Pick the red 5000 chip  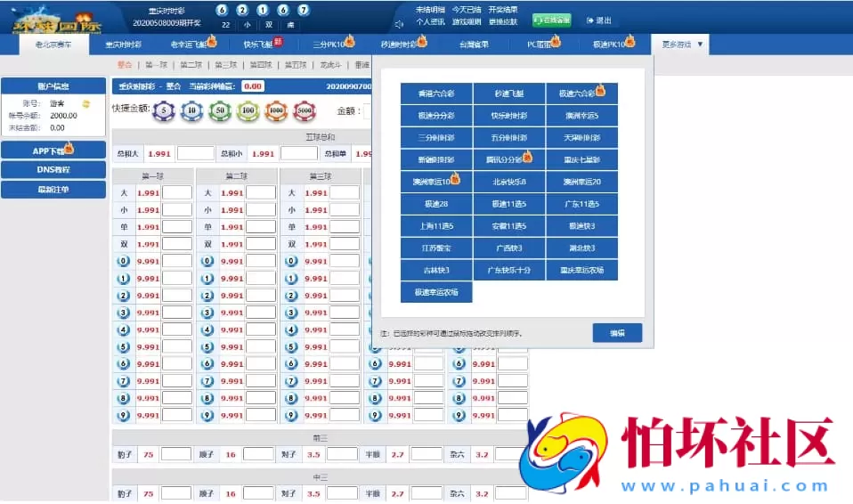pos(305,111)
